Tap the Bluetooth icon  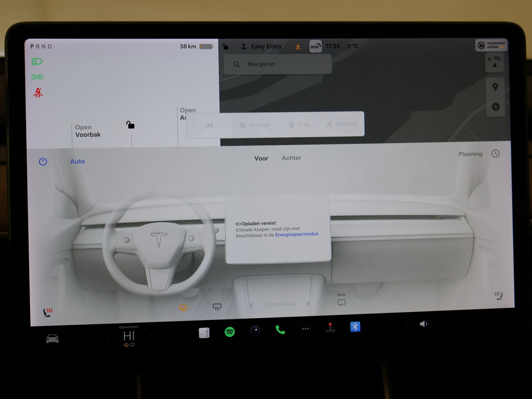pyautogui.click(x=355, y=326)
